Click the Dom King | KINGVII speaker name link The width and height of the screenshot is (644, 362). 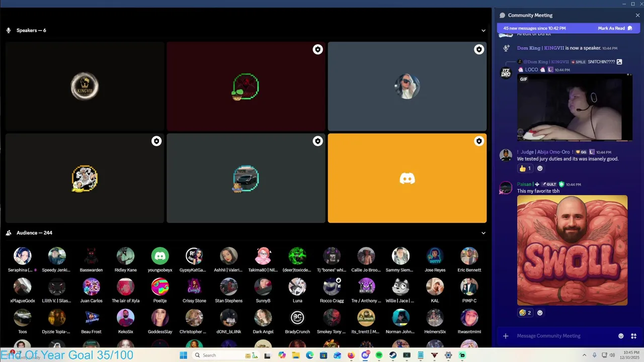point(540,48)
